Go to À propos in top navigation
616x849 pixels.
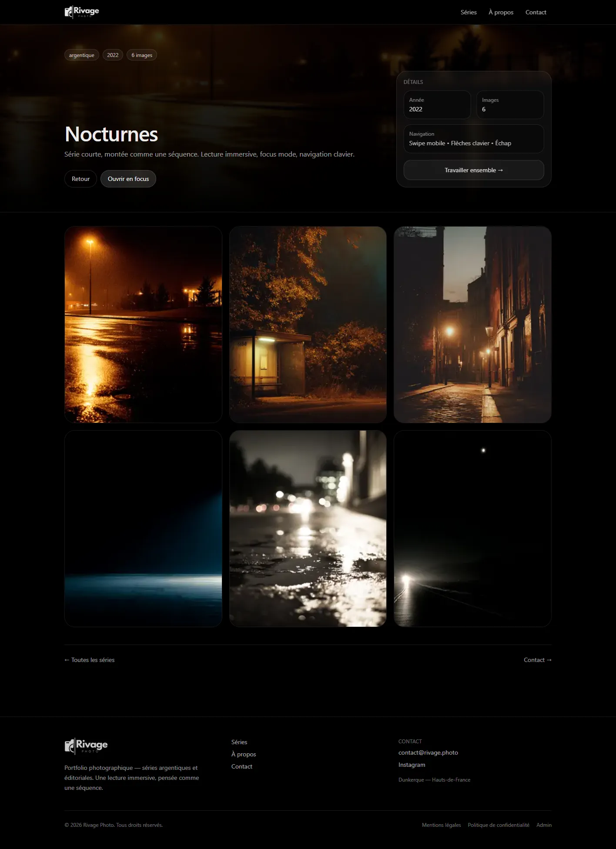point(501,12)
